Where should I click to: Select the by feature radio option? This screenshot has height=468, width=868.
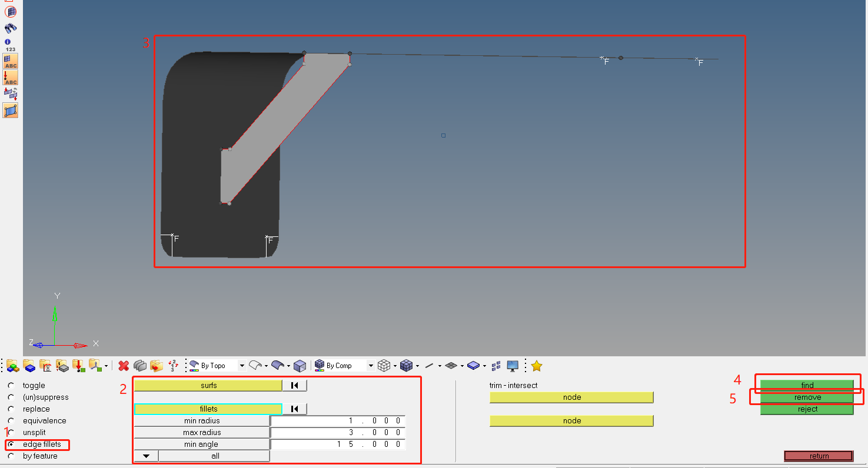click(11, 456)
